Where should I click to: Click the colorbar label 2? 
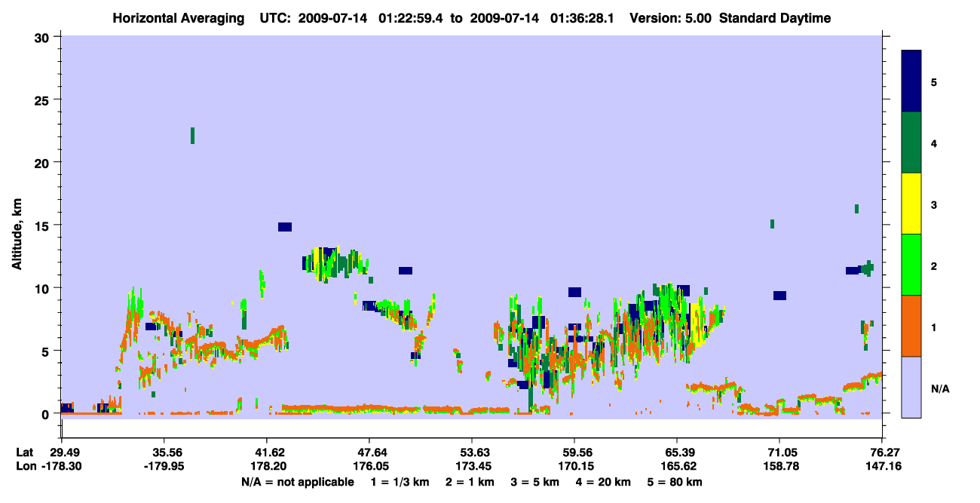tap(934, 266)
